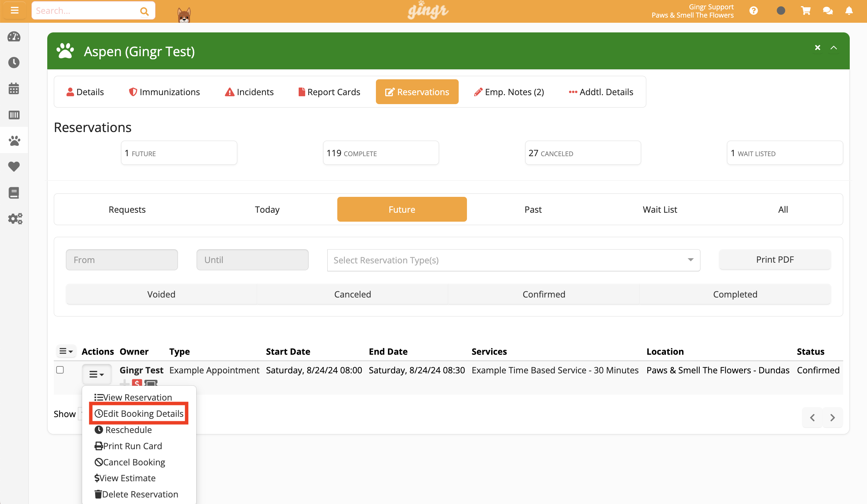Click the dog mascot icon

click(x=184, y=15)
